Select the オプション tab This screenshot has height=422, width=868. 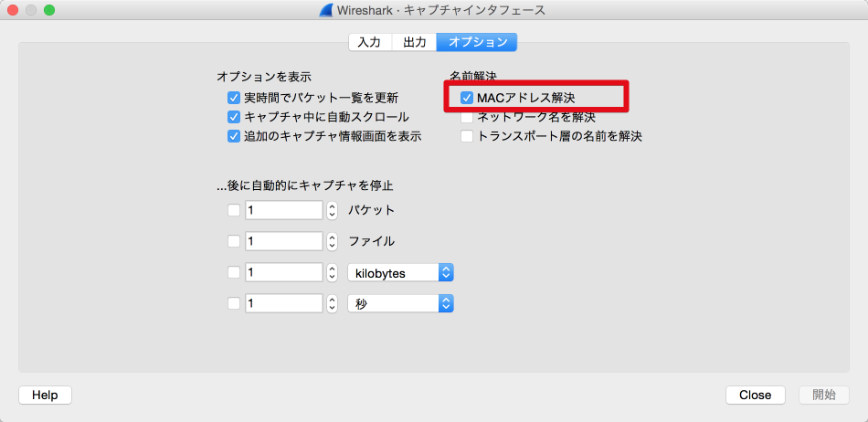click(477, 42)
